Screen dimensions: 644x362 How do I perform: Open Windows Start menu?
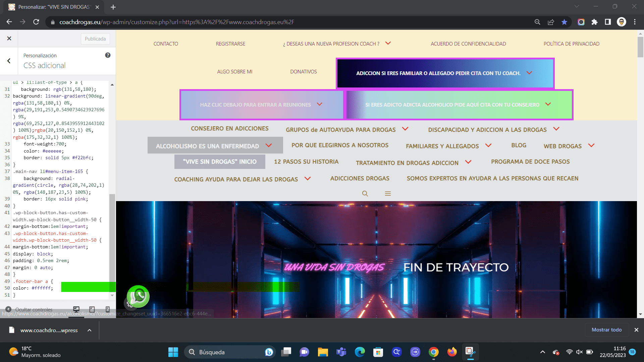[173, 352]
